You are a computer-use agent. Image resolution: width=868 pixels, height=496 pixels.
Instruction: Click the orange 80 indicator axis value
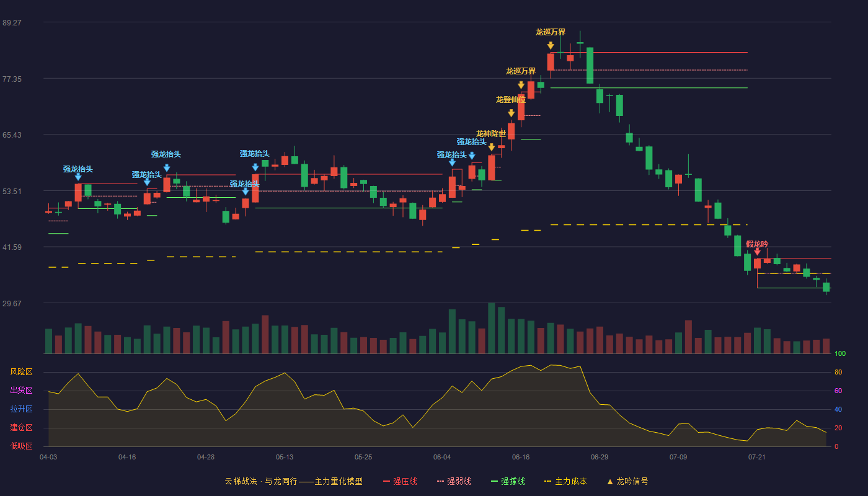click(838, 372)
